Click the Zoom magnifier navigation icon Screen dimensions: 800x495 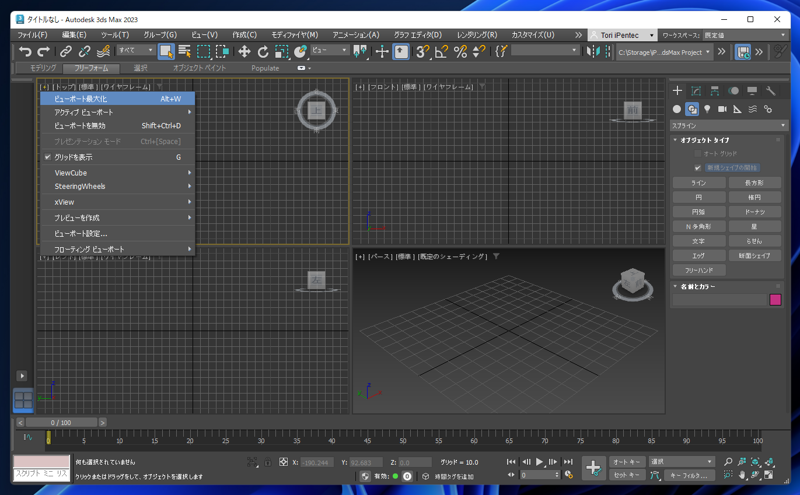pyautogui.click(x=728, y=462)
